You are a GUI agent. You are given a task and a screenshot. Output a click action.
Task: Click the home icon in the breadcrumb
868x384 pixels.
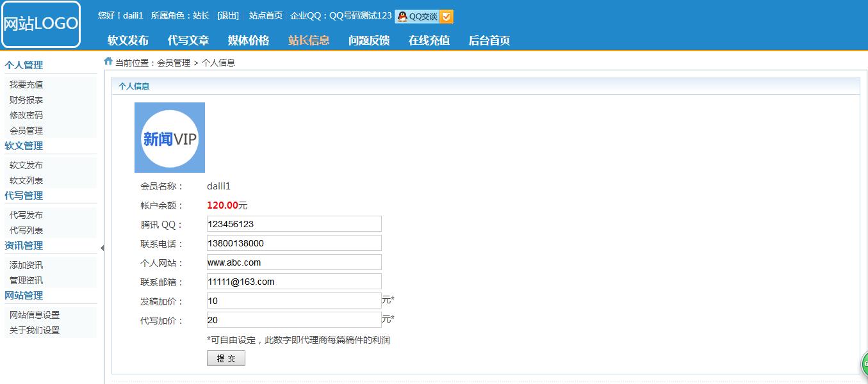(108, 61)
